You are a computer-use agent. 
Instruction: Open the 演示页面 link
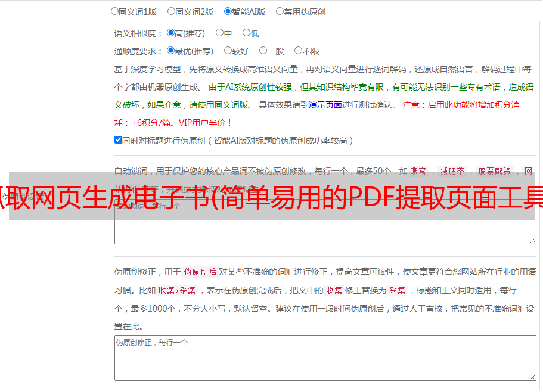(325, 105)
